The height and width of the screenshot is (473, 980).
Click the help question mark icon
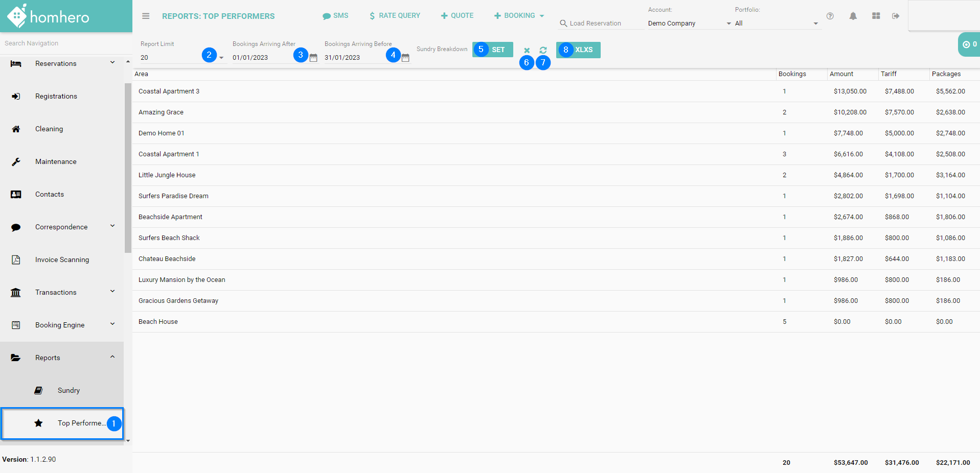click(x=830, y=16)
